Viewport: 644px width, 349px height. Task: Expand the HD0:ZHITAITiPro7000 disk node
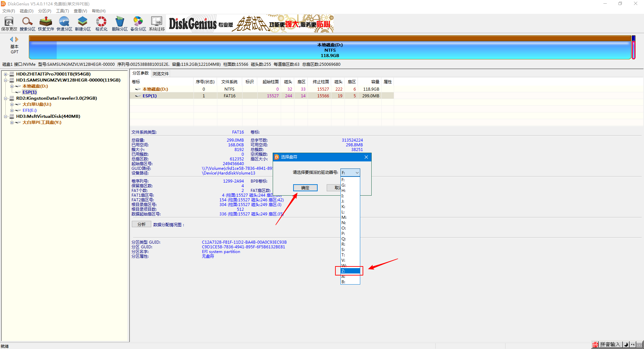pyautogui.click(x=6, y=74)
